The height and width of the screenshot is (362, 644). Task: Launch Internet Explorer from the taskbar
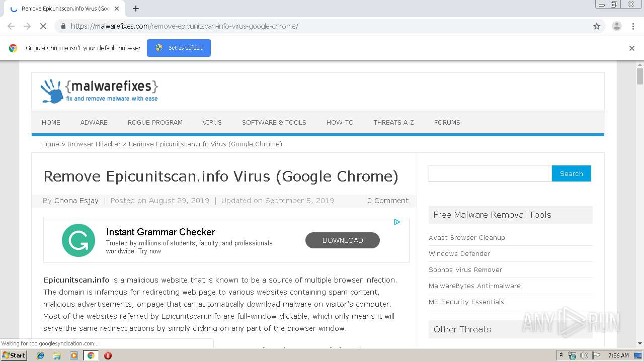pos(40,355)
